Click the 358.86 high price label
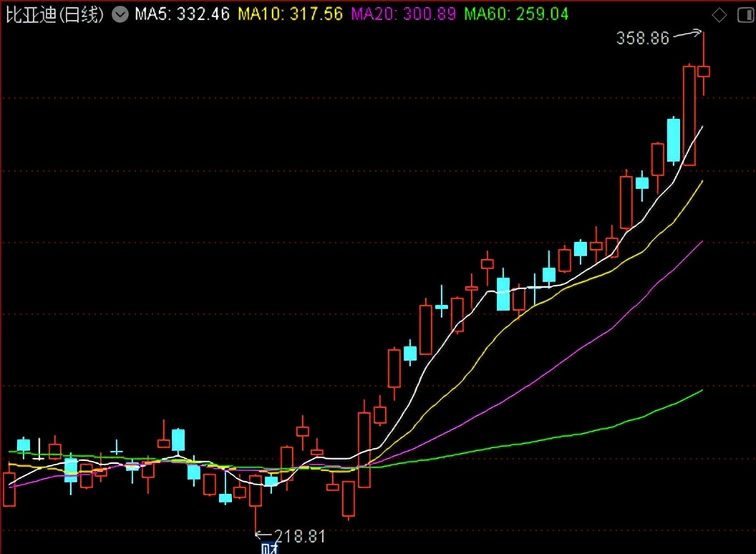The width and height of the screenshot is (756, 554). pos(643,38)
